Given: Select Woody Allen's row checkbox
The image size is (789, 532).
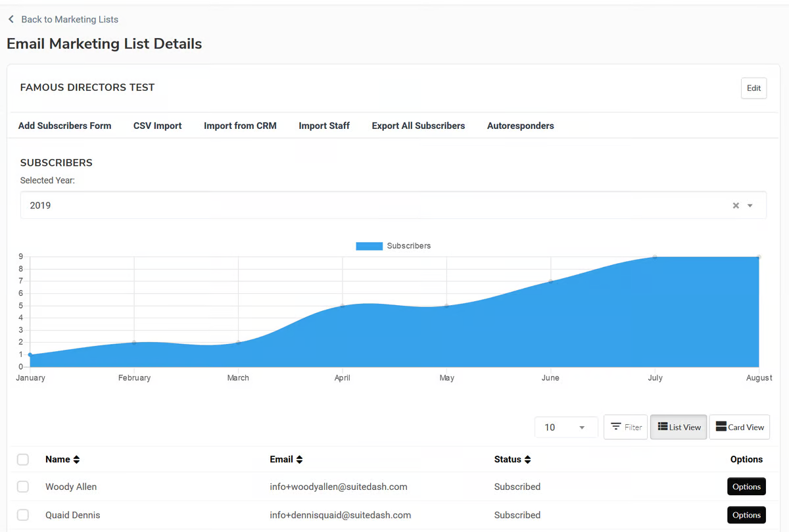Looking at the screenshot, I should click(23, 487).
